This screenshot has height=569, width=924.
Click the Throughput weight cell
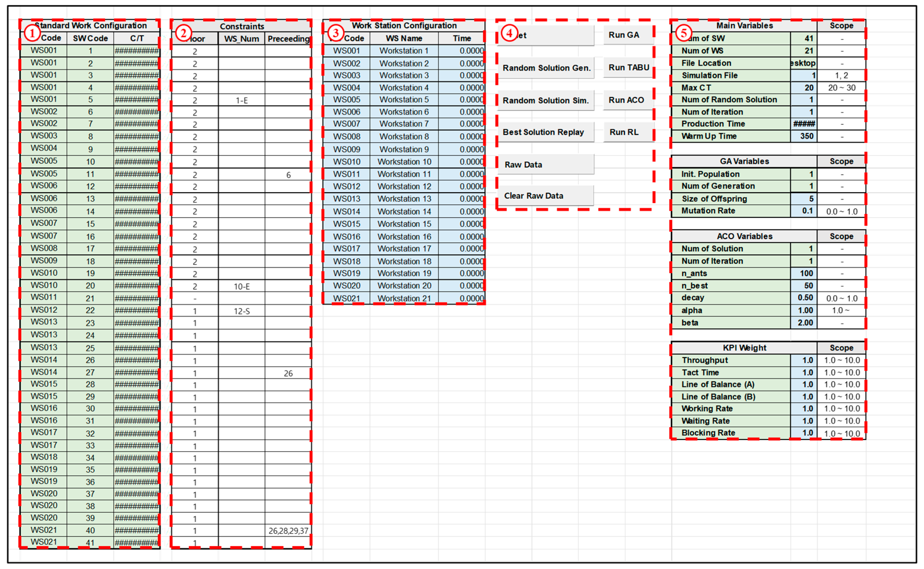tap(804, 360)
